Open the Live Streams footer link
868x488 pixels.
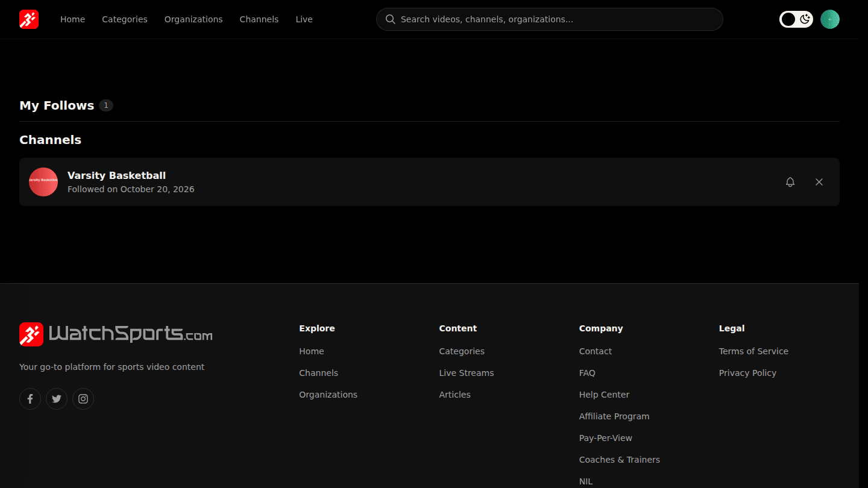467,373
